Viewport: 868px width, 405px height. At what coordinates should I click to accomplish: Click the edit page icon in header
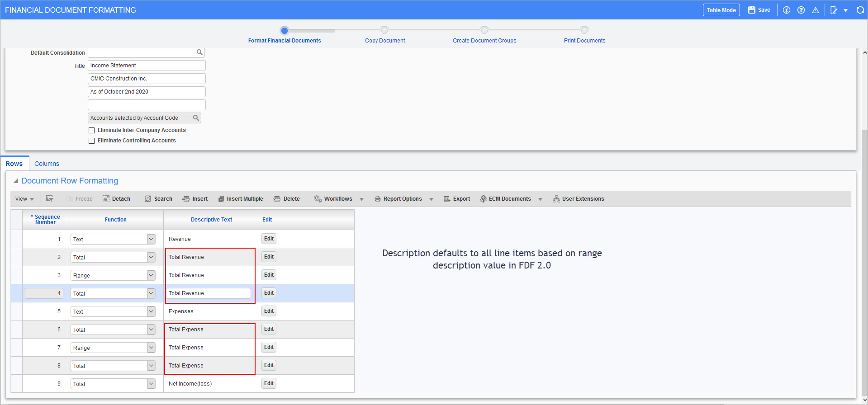[x=834, y=10]
